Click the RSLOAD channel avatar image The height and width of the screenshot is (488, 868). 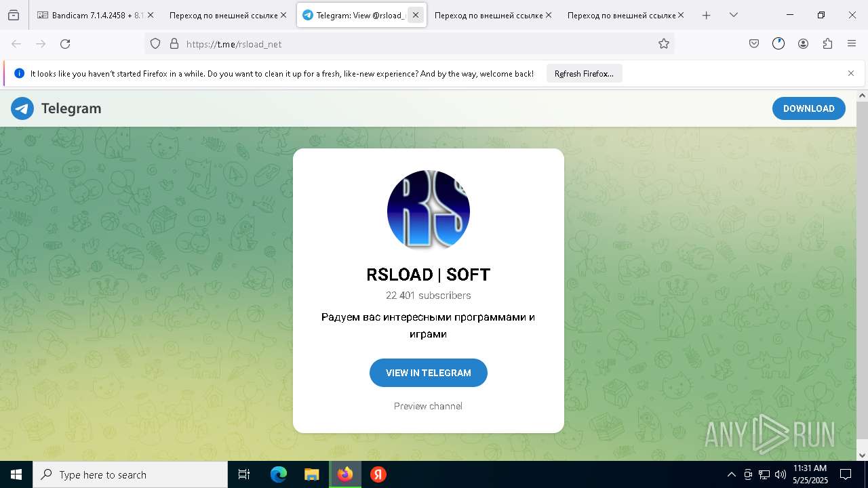[429, 211]
